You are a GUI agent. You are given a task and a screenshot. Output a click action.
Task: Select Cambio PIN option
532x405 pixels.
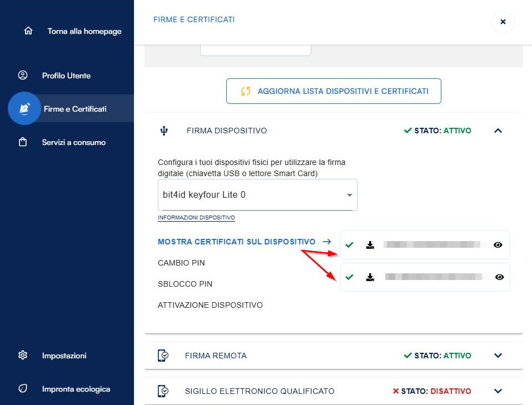[x=181, y=263]
